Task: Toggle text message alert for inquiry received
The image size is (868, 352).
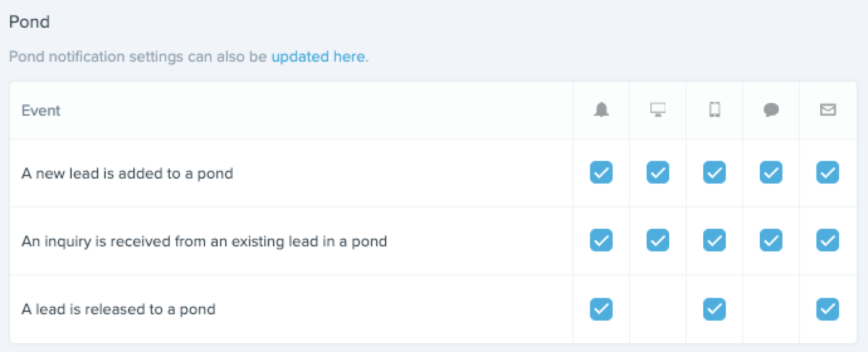Action: point(771,240)
